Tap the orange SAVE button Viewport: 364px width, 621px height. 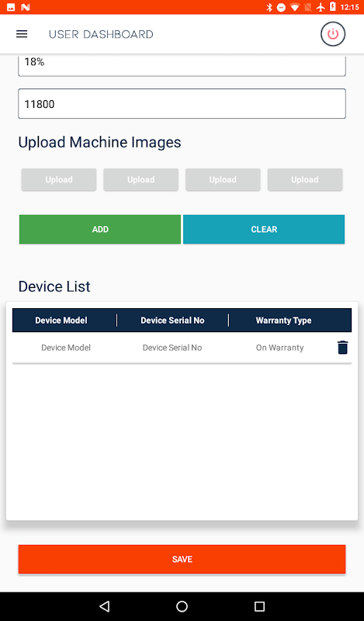(x=182, y=559)
